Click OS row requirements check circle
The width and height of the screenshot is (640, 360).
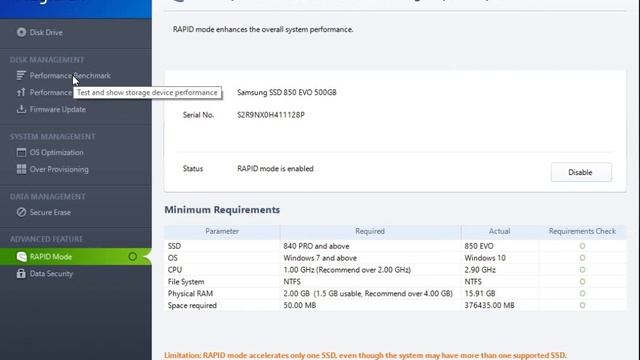[x=582, y=258]
